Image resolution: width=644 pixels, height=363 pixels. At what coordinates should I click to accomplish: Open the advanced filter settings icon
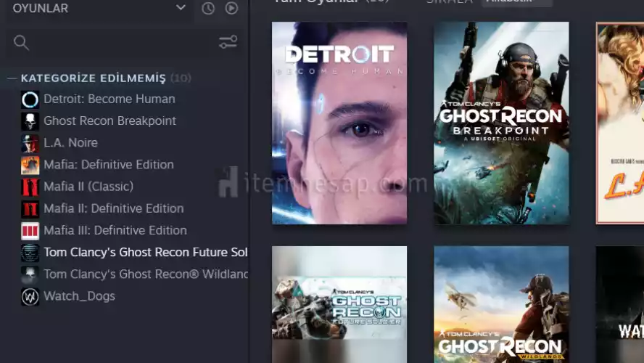point(228,43)
